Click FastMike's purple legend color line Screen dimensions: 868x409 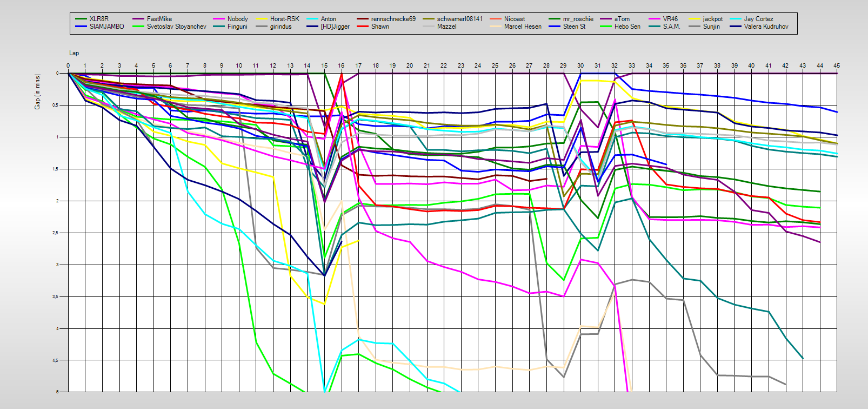138,19
